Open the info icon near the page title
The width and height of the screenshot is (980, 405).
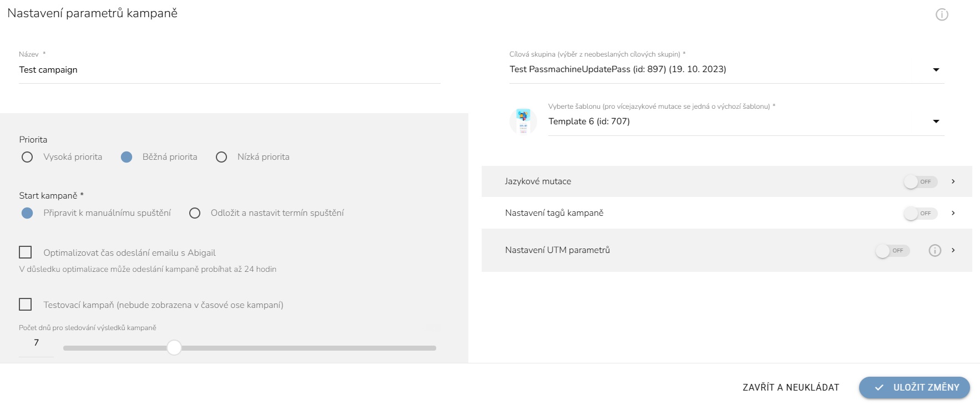click(x=942, y=14)
